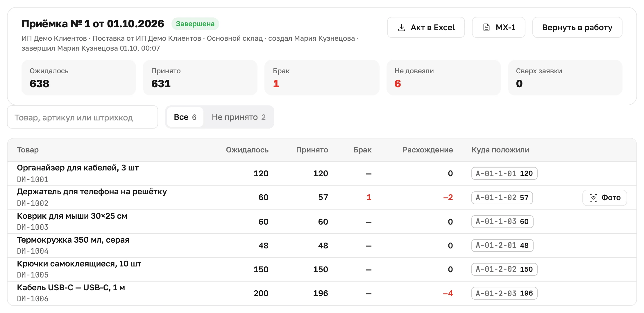Select product Коврик для мыши 30×25 см

[x=72, y=216]
